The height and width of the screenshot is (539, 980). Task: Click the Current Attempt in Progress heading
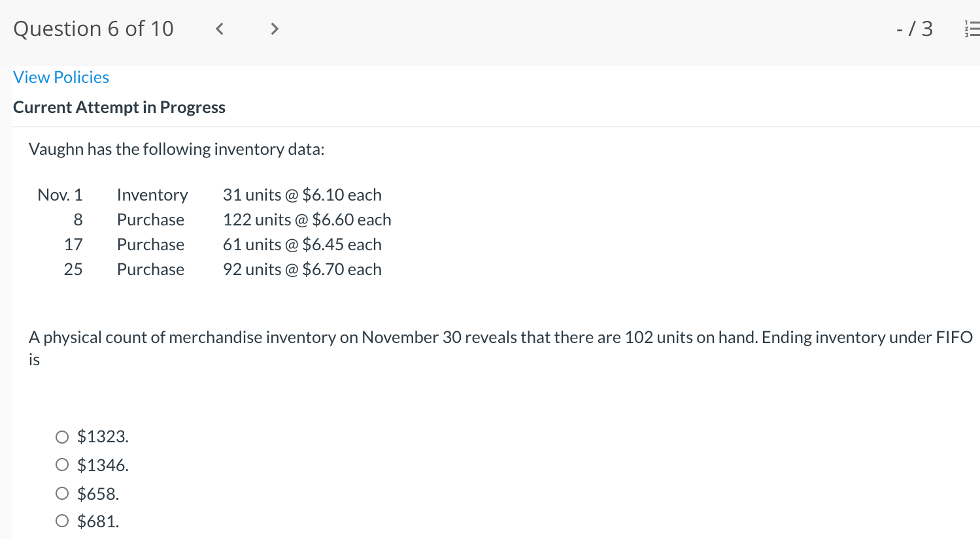[x=120, y=107]
